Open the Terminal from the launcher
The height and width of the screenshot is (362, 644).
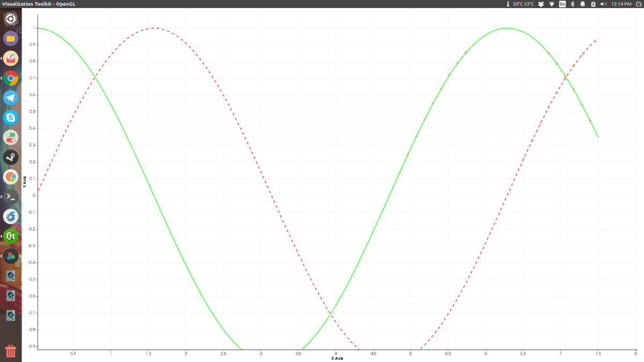(x=11, y=196)
